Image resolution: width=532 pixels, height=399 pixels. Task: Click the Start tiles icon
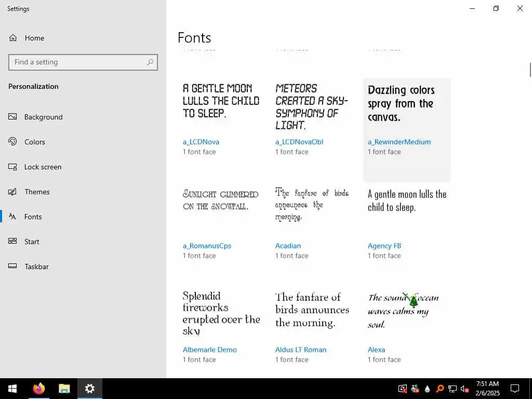tap(12, 241)
